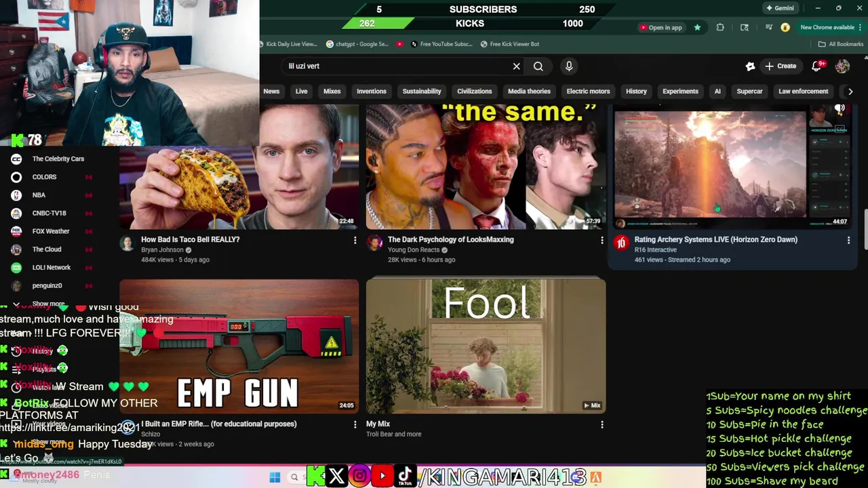Select the Mixes filter chip
Viewport: 868px width, 488px height.
pos(332,91)
